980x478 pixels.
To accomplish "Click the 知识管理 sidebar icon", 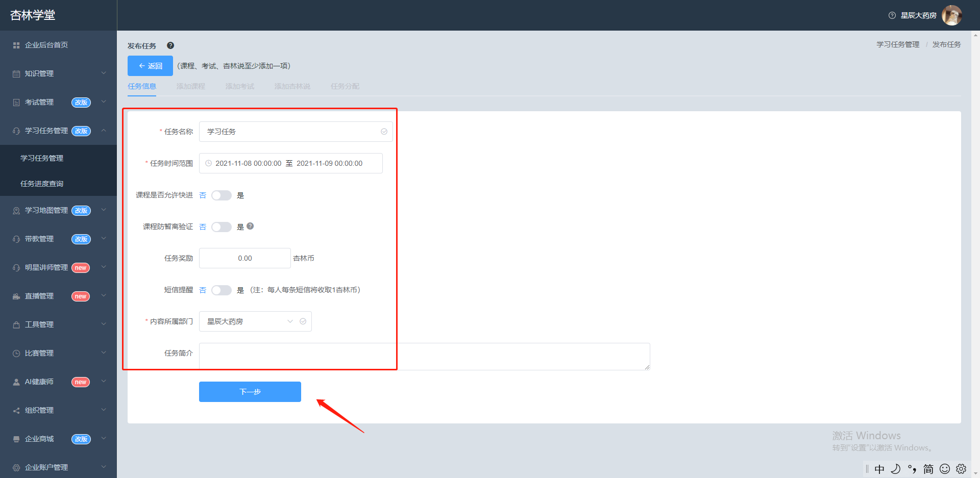I will (16, 74).
